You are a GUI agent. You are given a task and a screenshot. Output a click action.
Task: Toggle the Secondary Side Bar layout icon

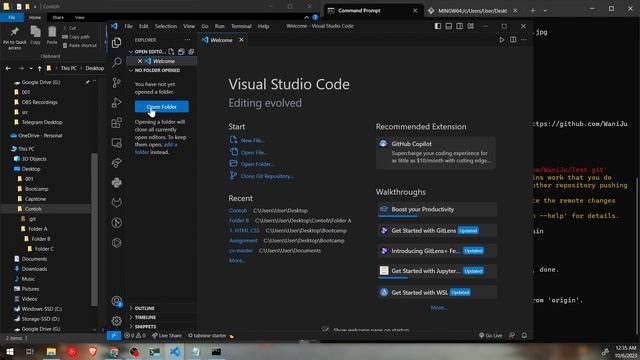pyautogui.click(x=460, y=26)
